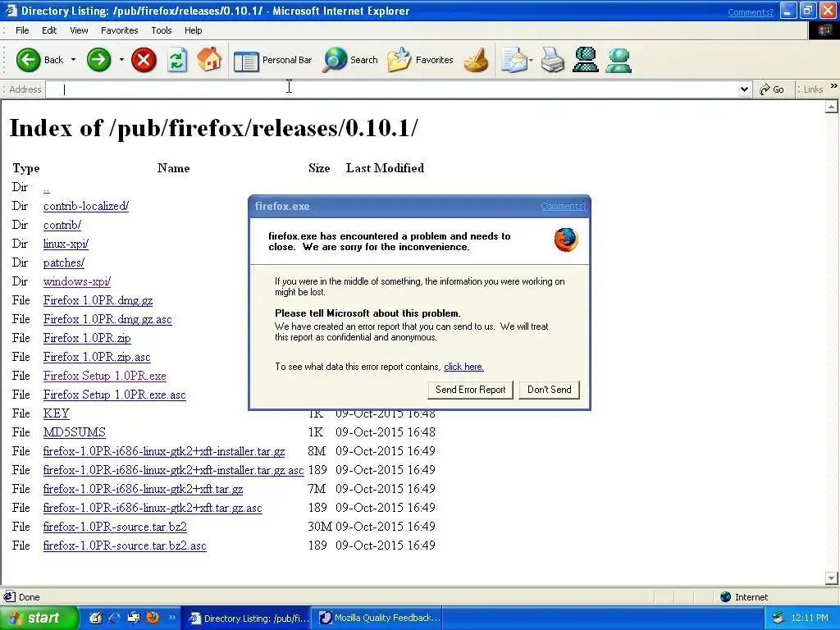Open the windows-xpi/ directory link
840x630 pixels.
point(77,282)
